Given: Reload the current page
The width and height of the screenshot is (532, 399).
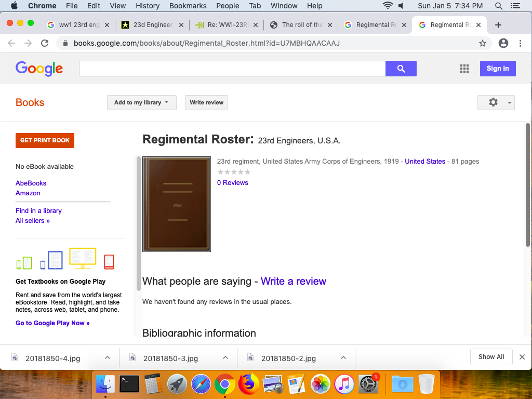Looking at the screenshot, I should pyautogui.click(x=45, y=43).
